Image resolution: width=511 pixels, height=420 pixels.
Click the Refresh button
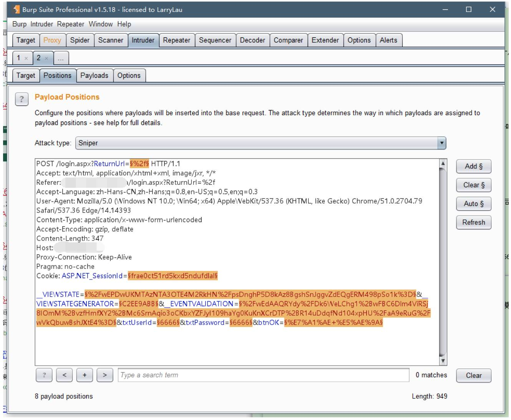pos(474,222)
